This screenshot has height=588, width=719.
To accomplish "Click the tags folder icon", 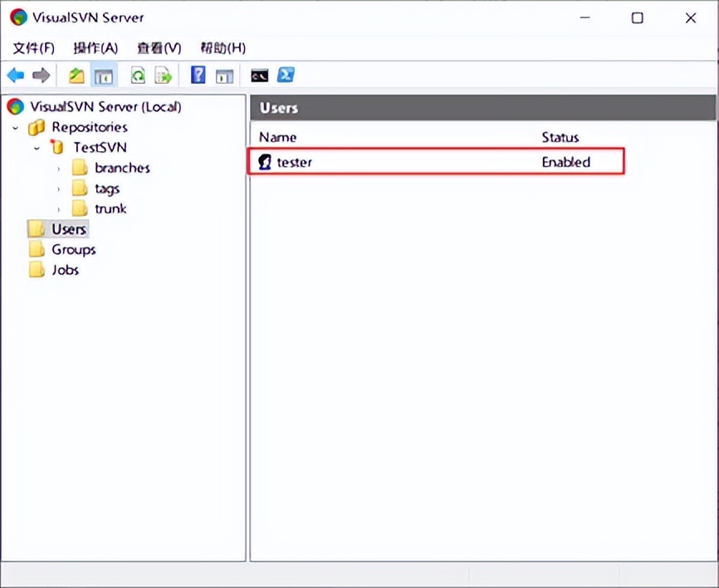I will click(80, 188).
